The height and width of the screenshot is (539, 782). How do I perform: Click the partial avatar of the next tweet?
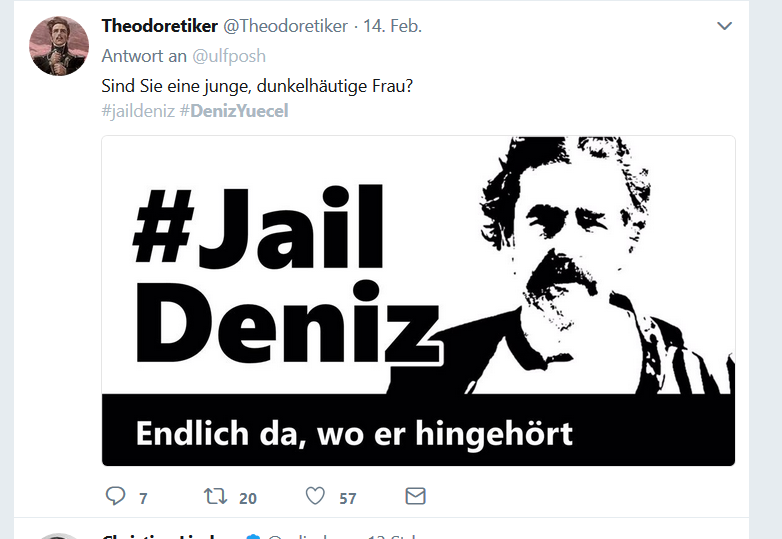click(x=59, y=536)
